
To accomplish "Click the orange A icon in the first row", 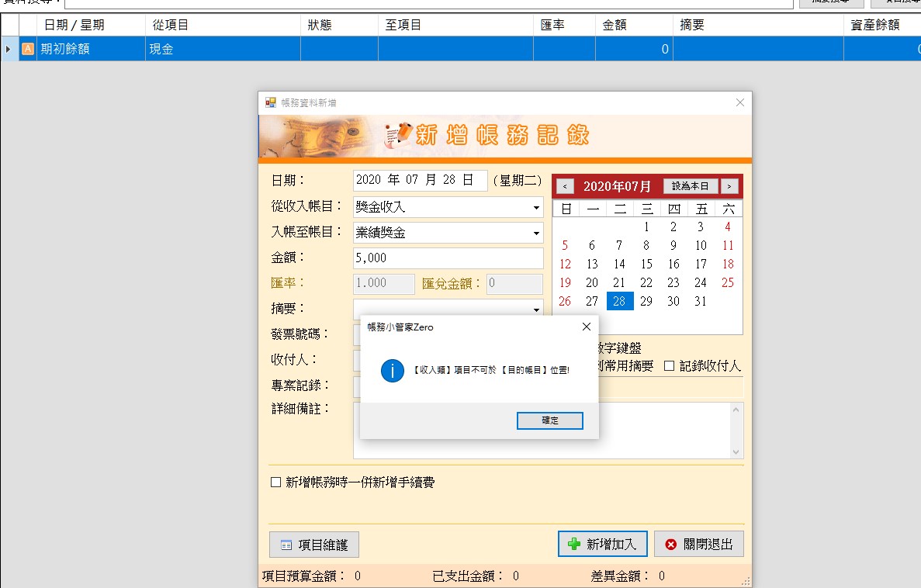I will pos(28,49).
